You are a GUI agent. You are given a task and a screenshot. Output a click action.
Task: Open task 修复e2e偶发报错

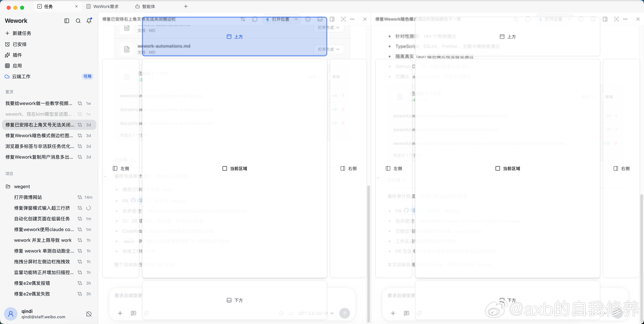49,283
